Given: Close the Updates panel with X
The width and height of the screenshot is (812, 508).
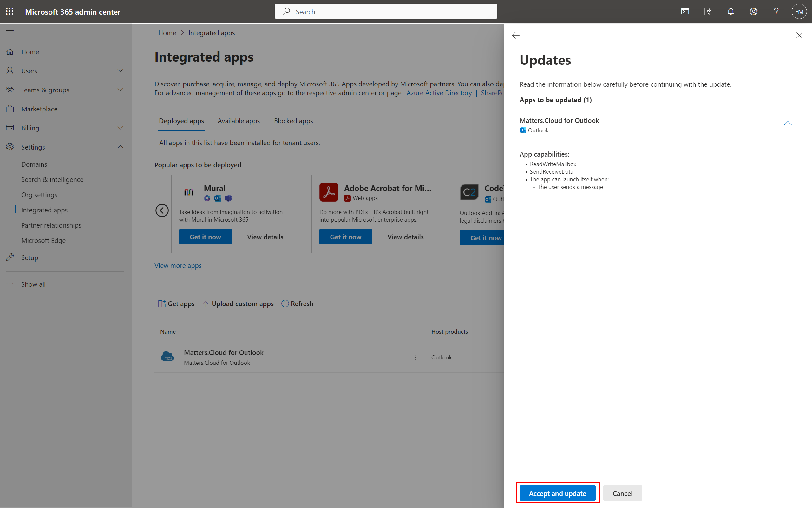Looking at the screenshot, I should click(x=799, y=35).
